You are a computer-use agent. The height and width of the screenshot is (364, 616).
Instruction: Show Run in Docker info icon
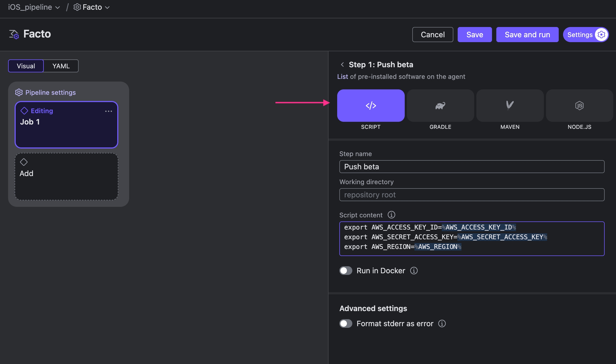[x=414, y=271]
